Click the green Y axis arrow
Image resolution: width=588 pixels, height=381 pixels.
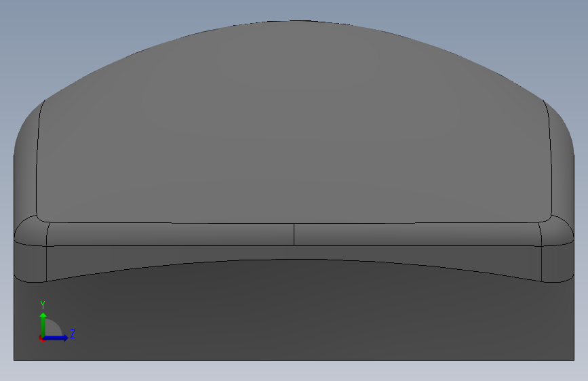tap(43, 324)
